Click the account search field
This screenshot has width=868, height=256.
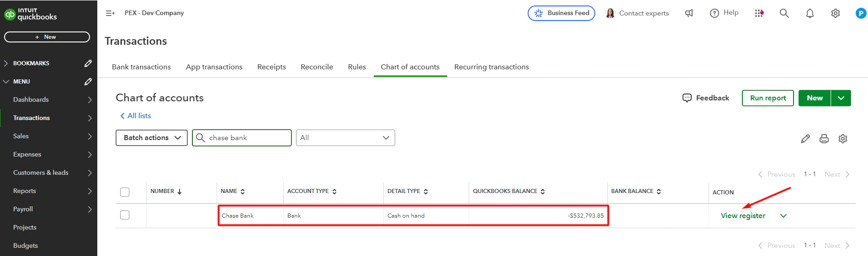click(x=242, y=138)
